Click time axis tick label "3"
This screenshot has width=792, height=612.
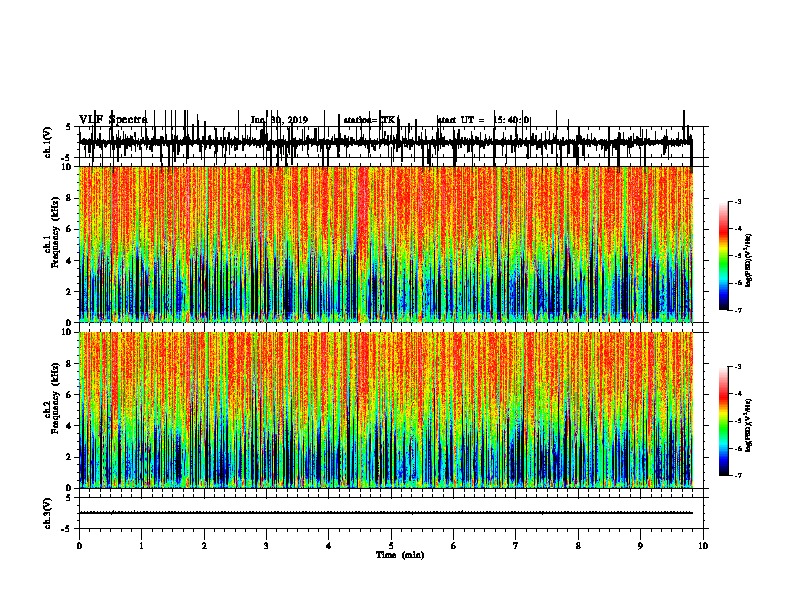click(x=266, y=546)
